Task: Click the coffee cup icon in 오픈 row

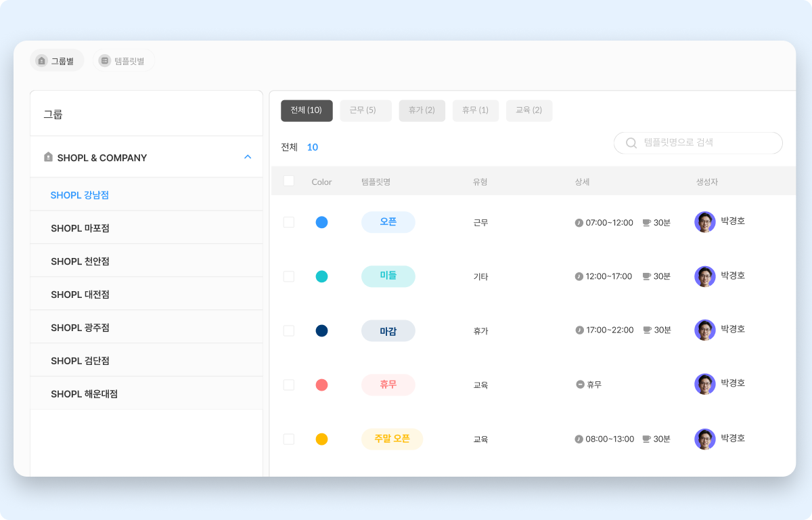Action: coord(646,223)
